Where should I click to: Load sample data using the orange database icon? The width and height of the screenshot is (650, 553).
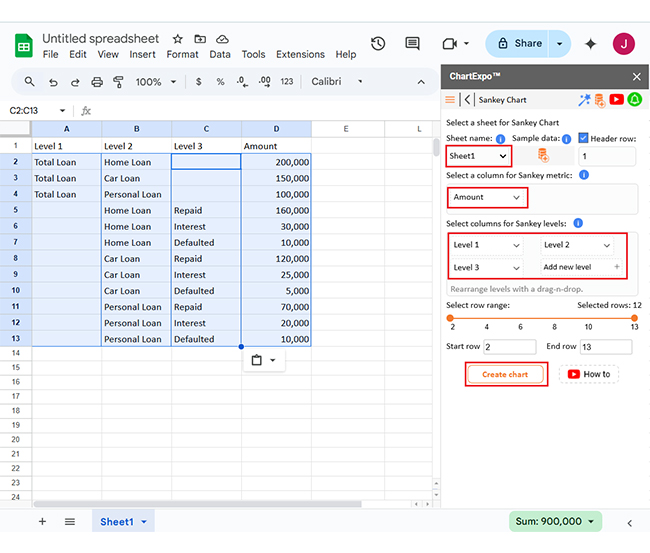(543, 156)
